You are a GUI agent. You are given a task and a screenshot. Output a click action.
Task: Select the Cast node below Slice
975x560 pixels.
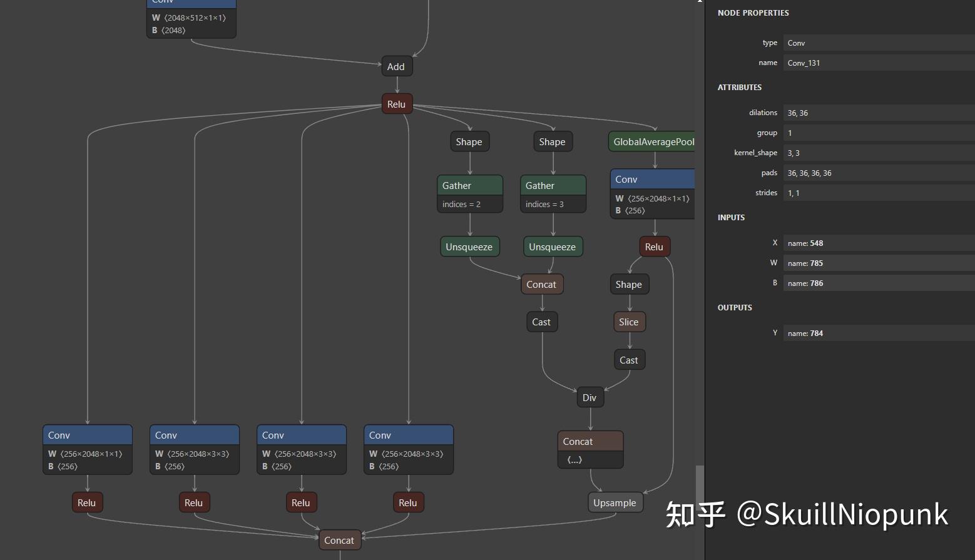tap(628, 359)
